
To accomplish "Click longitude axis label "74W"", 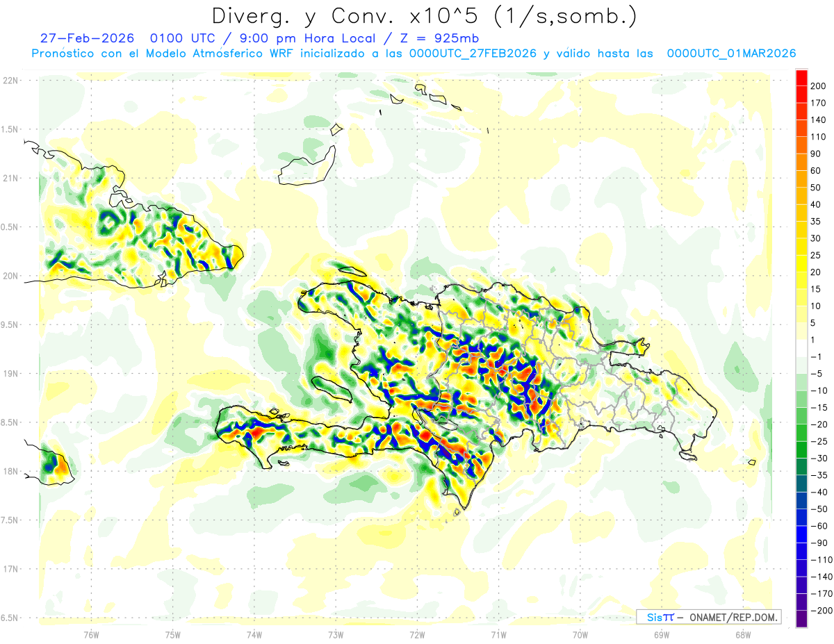I will (x=254, y=634).
